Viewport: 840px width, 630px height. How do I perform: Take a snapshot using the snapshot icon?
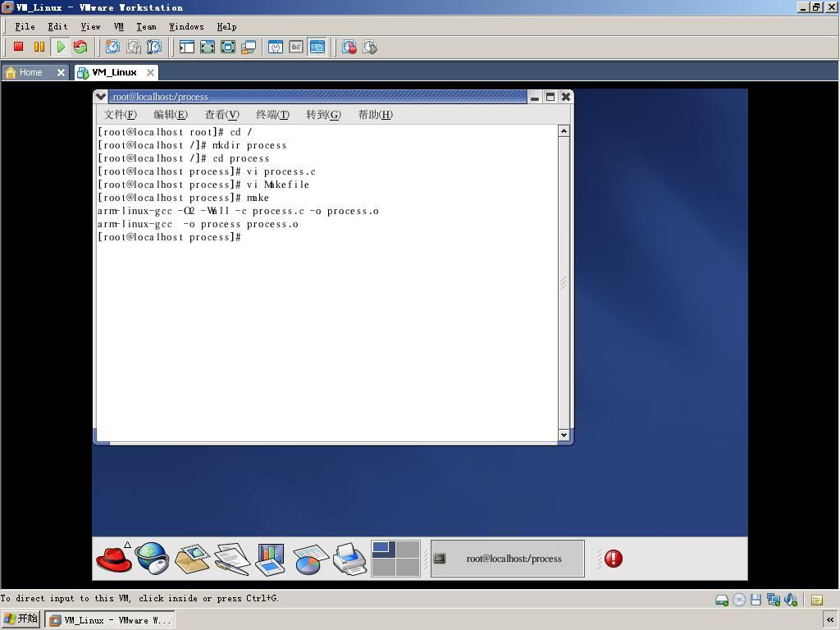click(112, 47)
